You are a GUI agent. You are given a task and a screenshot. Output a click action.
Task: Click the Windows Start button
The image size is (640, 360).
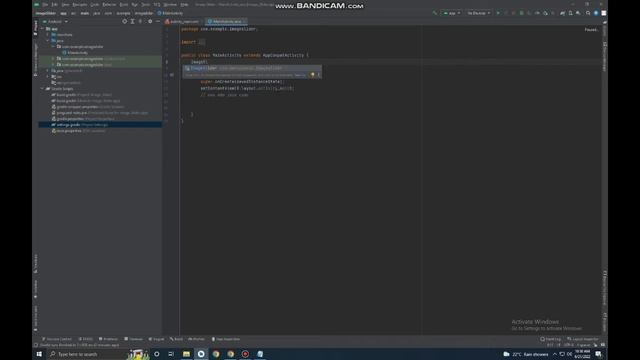click(x=39, y=354)
